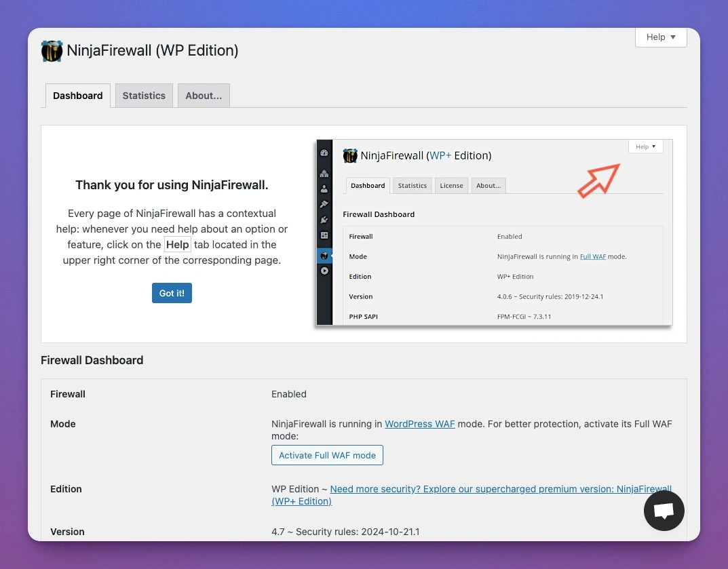Click the small Help dropdown inside the preview screenshot
The image size is (728, 569).
pyautogui.click(x=645, y=146)
